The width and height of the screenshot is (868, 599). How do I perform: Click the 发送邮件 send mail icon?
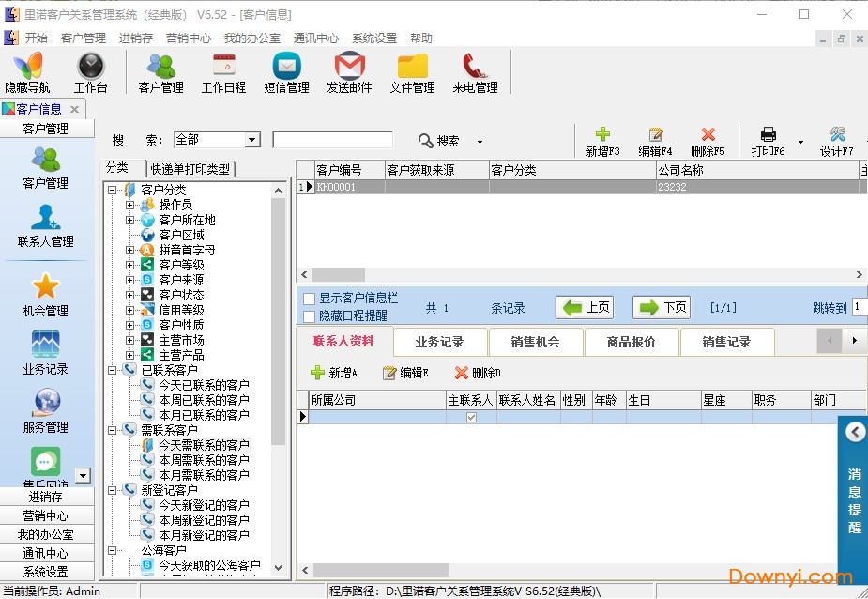(348, 72)
